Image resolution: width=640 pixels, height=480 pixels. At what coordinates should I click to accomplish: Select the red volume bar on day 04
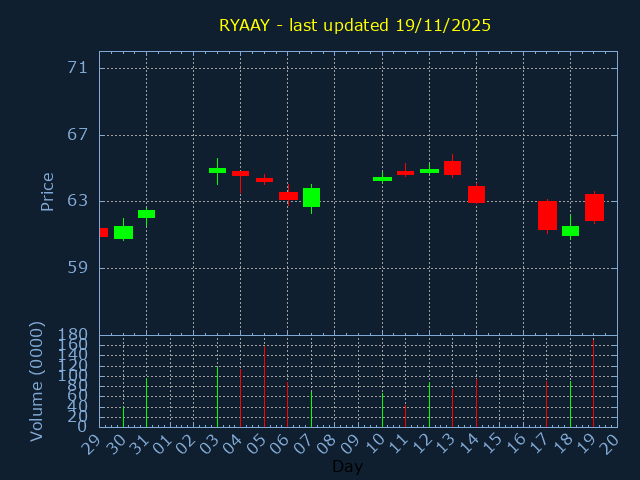(240, 398)
